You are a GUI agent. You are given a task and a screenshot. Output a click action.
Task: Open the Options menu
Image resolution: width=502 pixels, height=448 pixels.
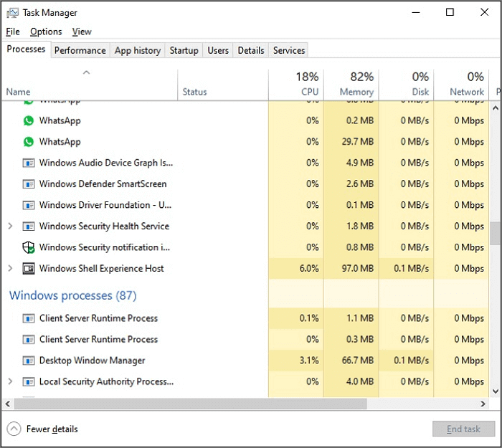pos(46,32)
